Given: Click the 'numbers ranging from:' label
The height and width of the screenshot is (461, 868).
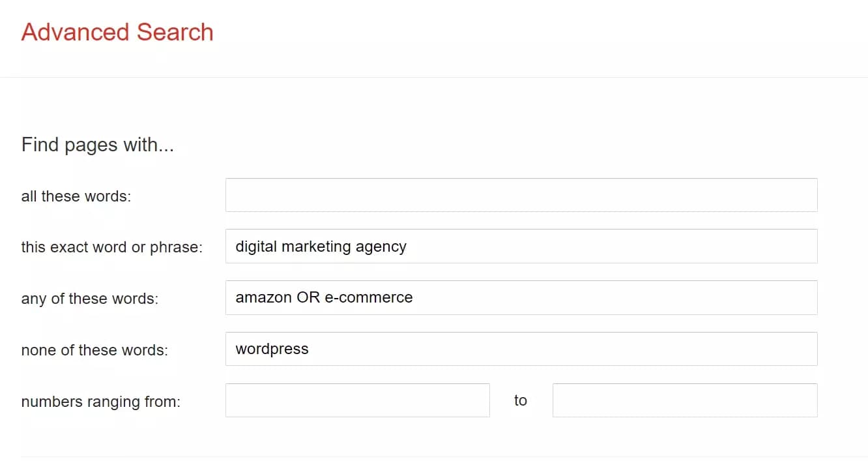Looking at the screenshot, I should (99, 401).
